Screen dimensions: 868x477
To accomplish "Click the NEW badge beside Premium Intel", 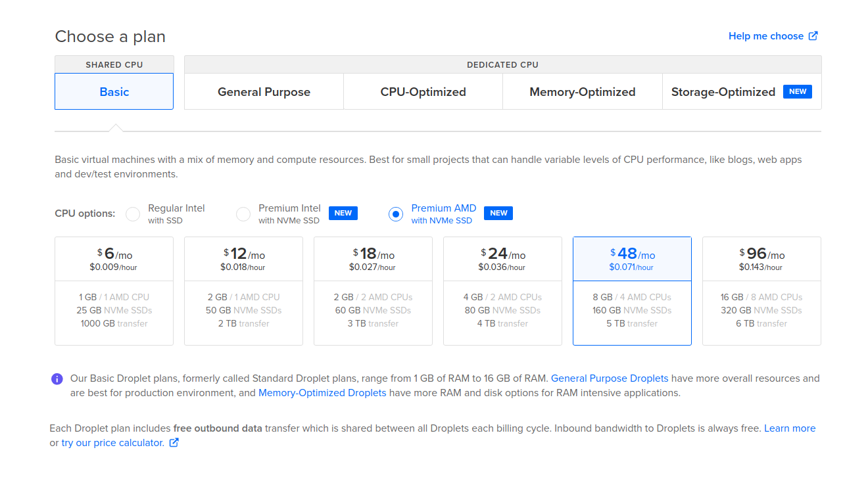I will [343, 214].
